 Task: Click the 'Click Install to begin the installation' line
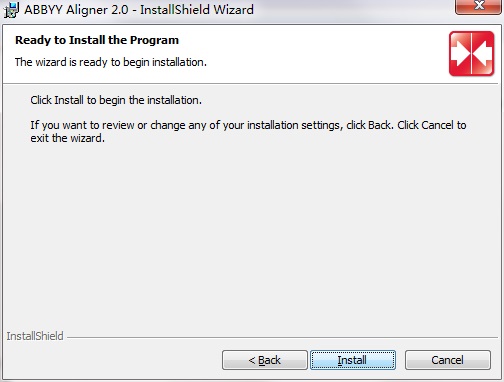pos(116,100)
